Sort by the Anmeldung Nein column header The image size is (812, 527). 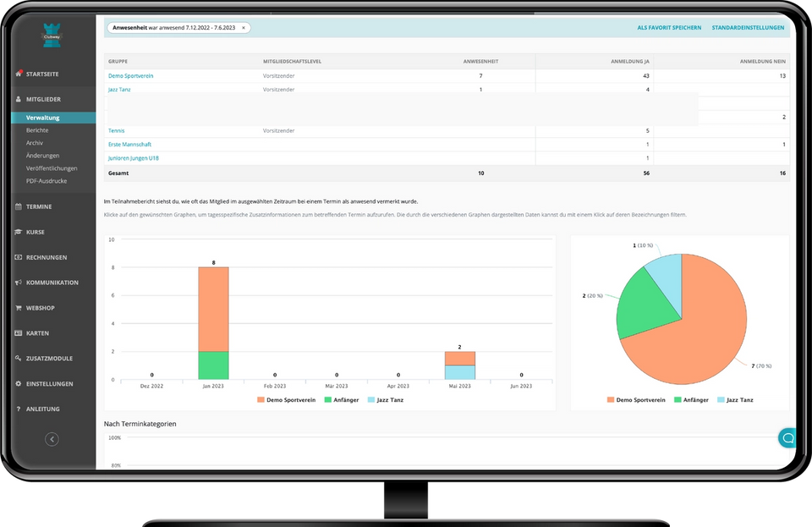click(762, 62)
